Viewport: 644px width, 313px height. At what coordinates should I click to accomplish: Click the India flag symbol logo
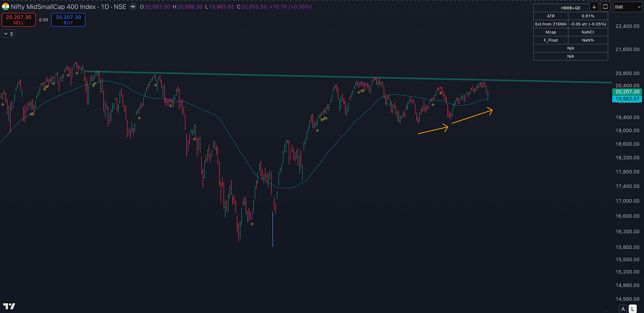click(6, 7)
